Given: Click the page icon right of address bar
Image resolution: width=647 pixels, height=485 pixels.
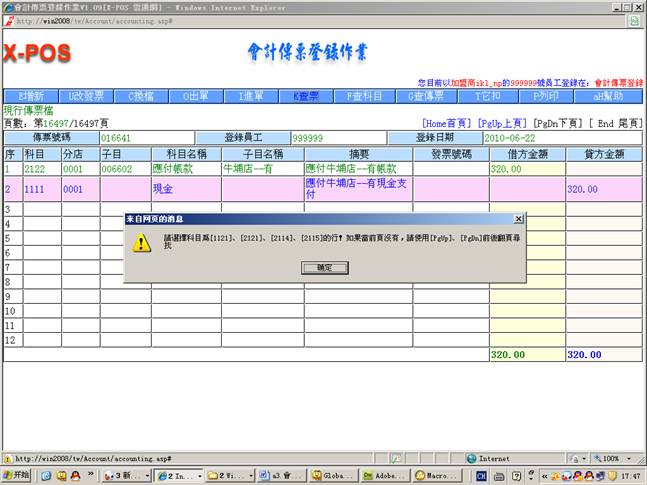Looking at the screenshot, I should point(634,20).
